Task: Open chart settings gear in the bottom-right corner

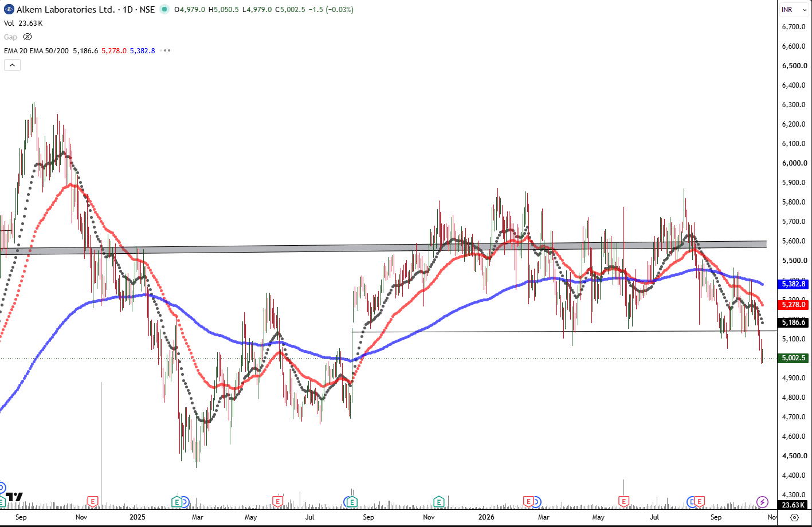Action: click(x=794, y=517)
